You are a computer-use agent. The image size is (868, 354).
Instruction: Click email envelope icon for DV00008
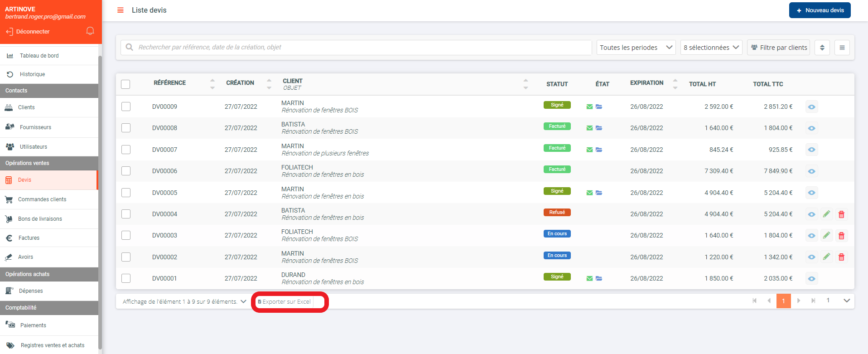[x=589, y=128]
